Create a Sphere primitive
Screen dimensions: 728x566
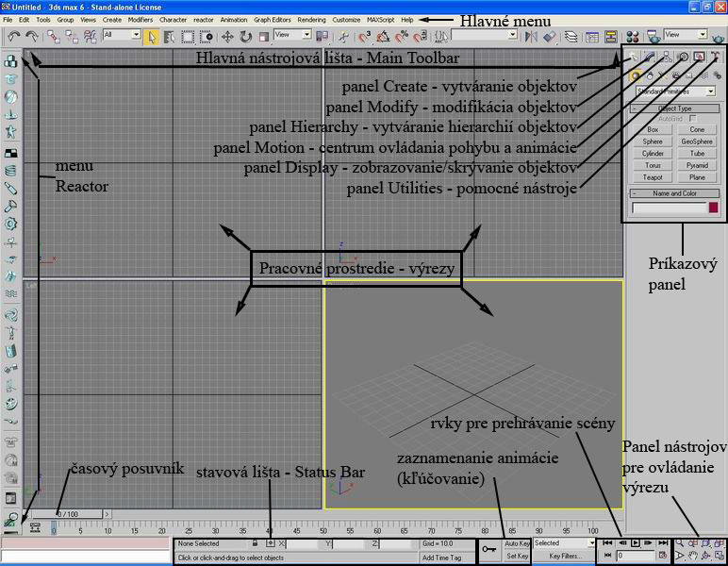653,141
